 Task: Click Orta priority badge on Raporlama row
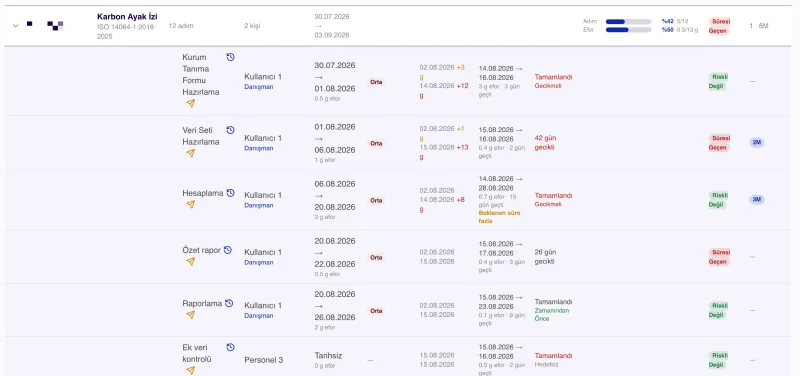[x=376, y=311]
